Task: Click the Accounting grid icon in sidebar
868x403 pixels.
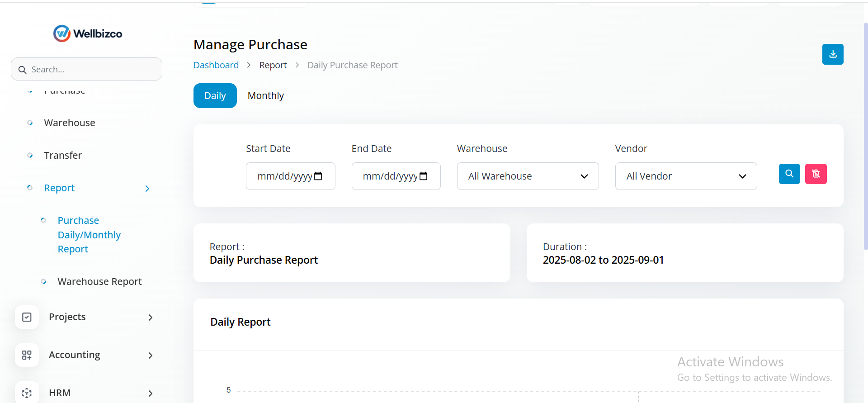Action: [27, 355]
